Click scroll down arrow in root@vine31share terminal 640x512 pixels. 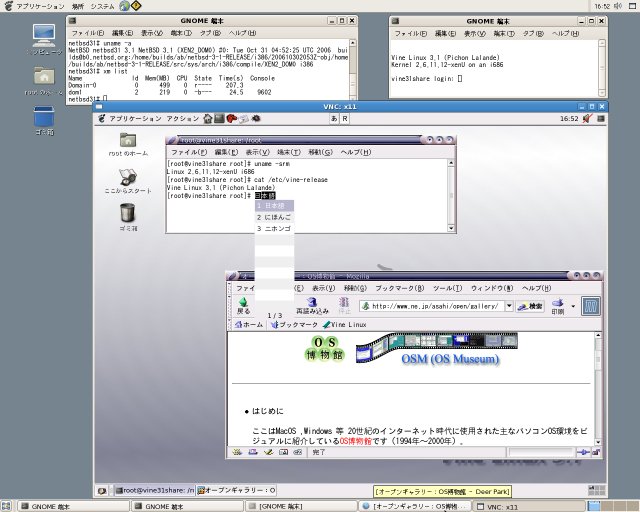(451, 228)
